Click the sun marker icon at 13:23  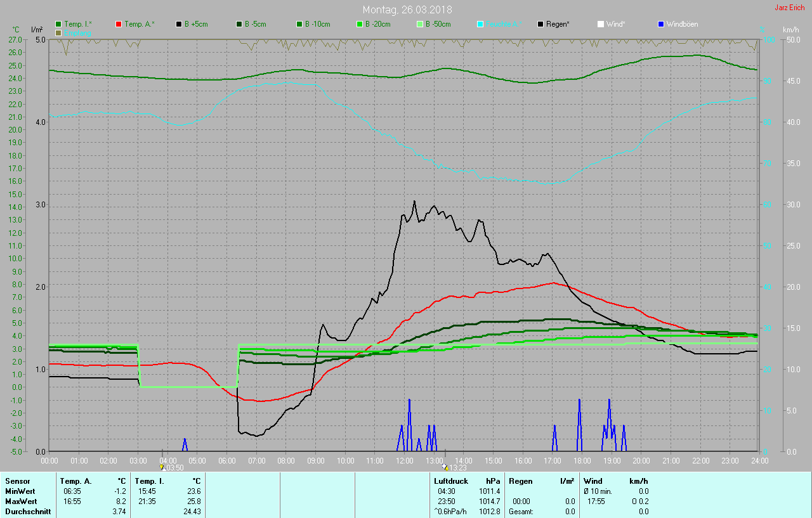coord(445,467)
